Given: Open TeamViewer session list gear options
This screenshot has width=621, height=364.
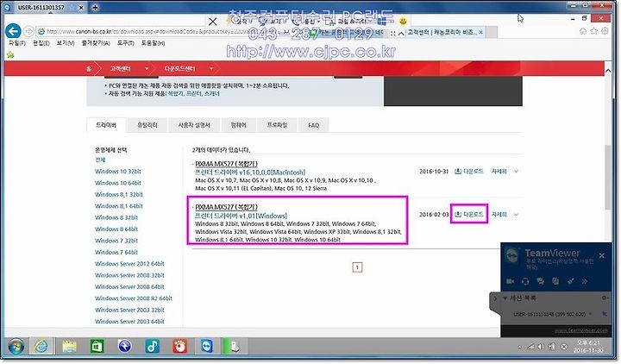Looking at the screenshot, I should 605,298.
